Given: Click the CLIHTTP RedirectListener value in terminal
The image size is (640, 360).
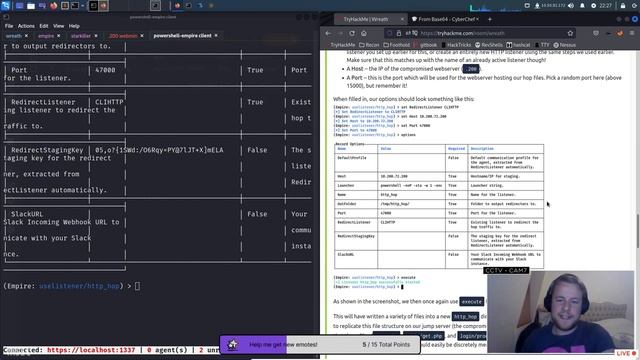Looking at the screenshot, I should pyautogui.click(x=109, y=102).
